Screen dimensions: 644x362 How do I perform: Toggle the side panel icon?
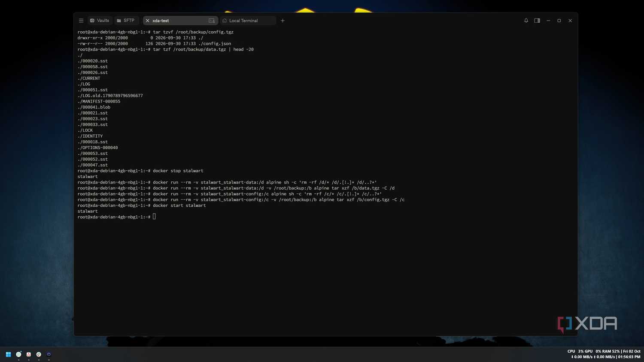tap(537, 21)
